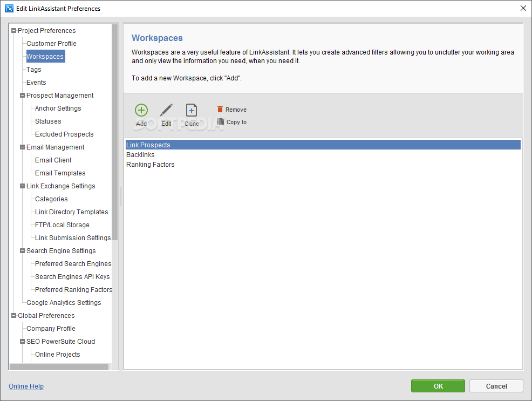This screenshot has width=532, height=401.
Task: Click the tree's horizontal scrollbar thumb
Action: click(59, 367)
